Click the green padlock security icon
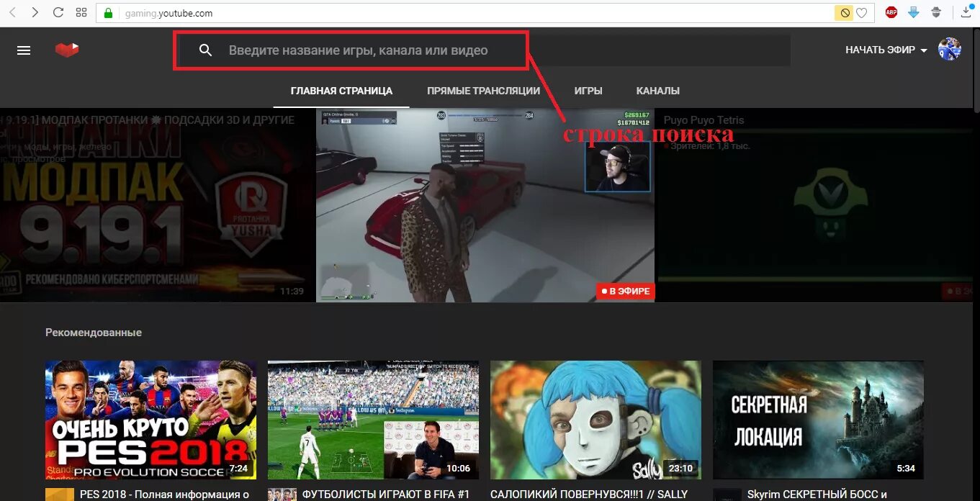 coord(108,13)
